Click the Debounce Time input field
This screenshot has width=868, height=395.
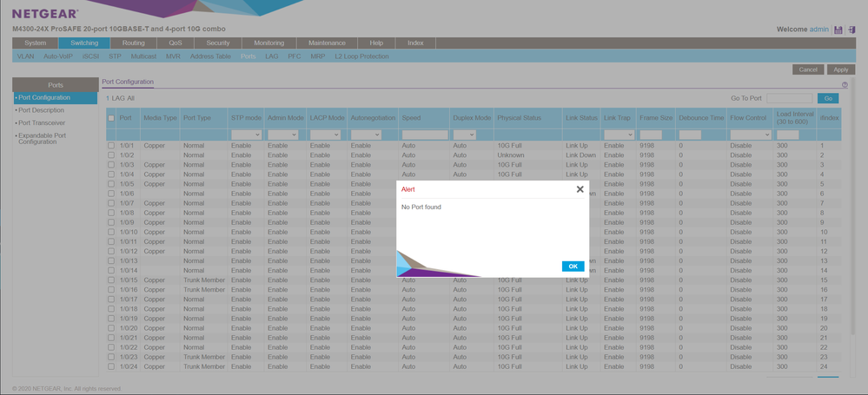pos(690,135)
